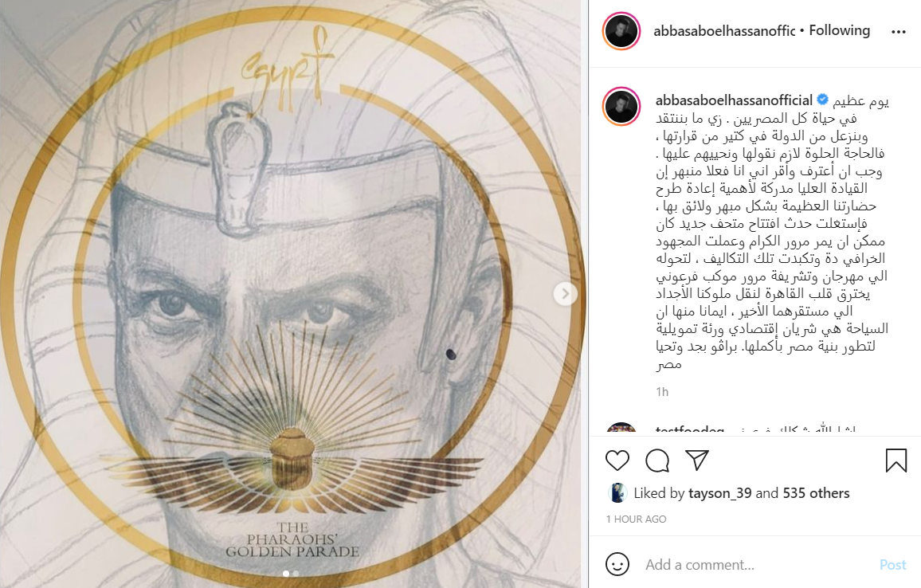Open 1 HOUR AGO timestamp link
This screenshot has width=921, height=588.
(x=636, y=519)
